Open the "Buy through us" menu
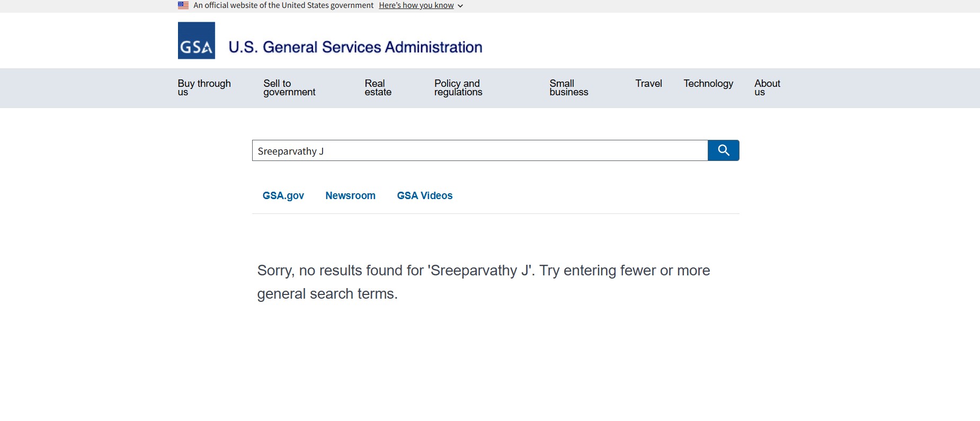 204,87
